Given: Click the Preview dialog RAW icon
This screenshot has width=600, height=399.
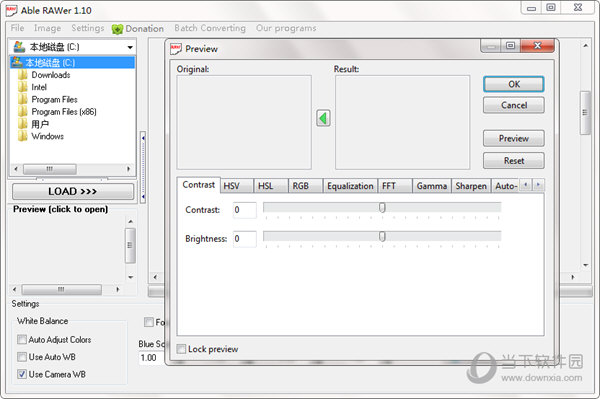Looking at the screenshot, I should click(x=176, y=49).
